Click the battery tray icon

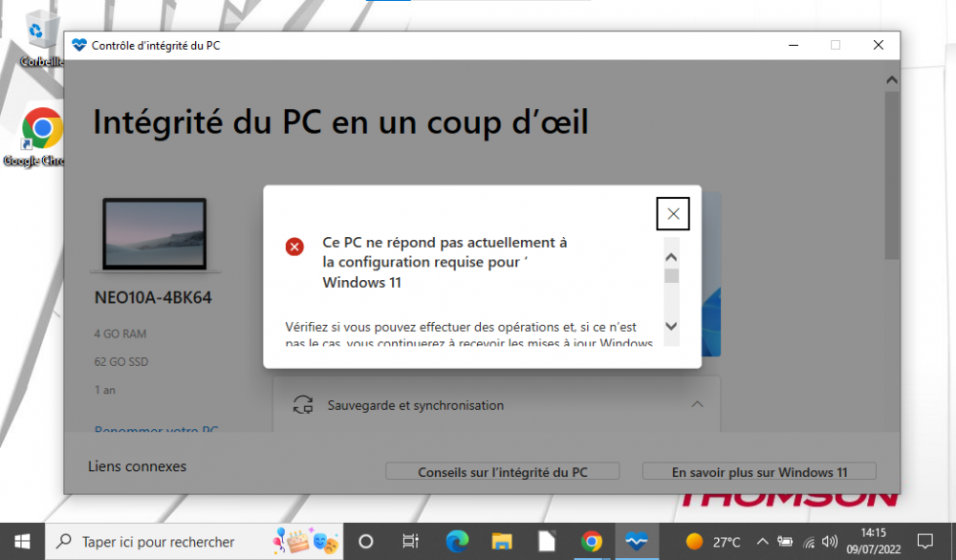785,541
